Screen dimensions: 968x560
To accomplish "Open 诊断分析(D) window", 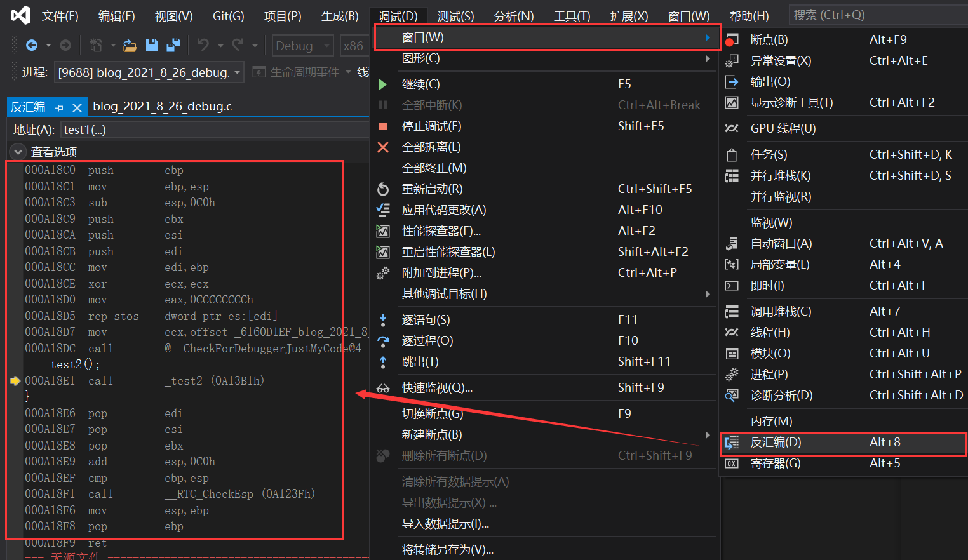I will [844, 395].
